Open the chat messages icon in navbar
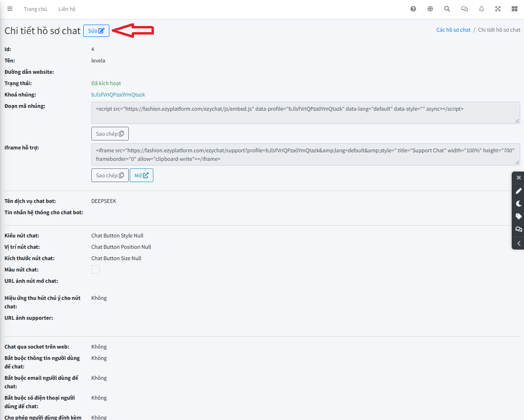 coord(464,9)
